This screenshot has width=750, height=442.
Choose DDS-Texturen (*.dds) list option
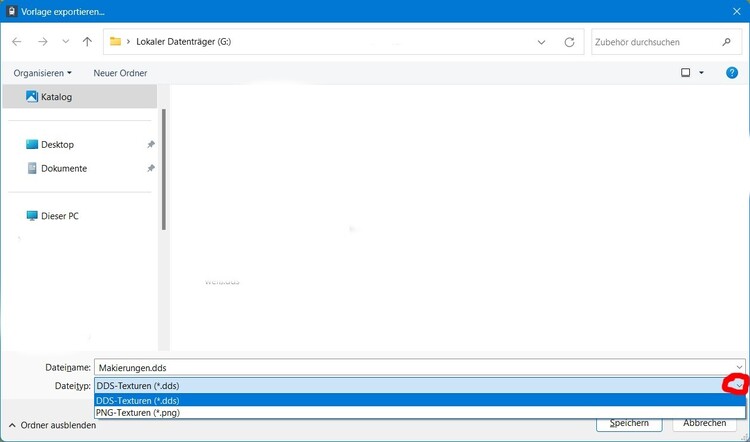[419, 400]
